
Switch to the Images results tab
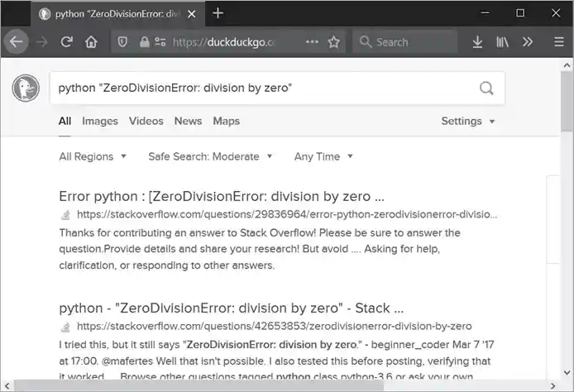pos(100,121)
